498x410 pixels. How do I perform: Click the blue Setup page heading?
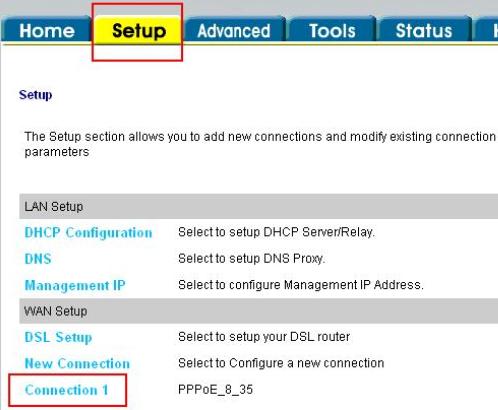pos(36,95)
